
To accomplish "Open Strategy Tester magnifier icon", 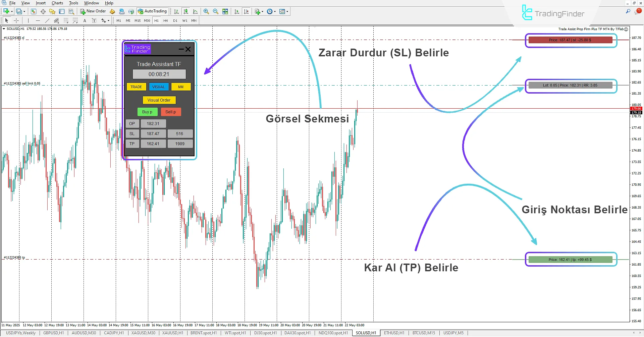I will [71, 11].
